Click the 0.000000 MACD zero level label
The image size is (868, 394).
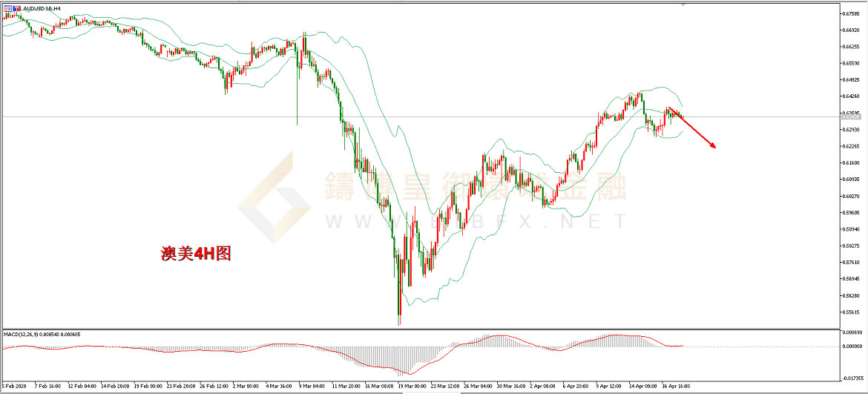(850, 346)
